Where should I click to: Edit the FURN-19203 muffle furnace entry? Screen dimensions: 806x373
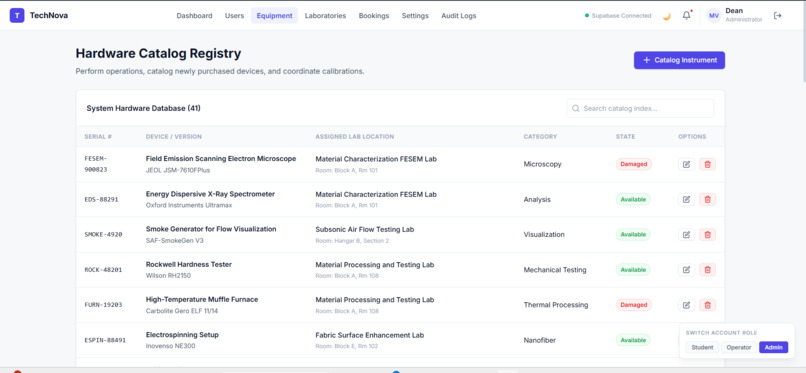click(x=686, y=305)
